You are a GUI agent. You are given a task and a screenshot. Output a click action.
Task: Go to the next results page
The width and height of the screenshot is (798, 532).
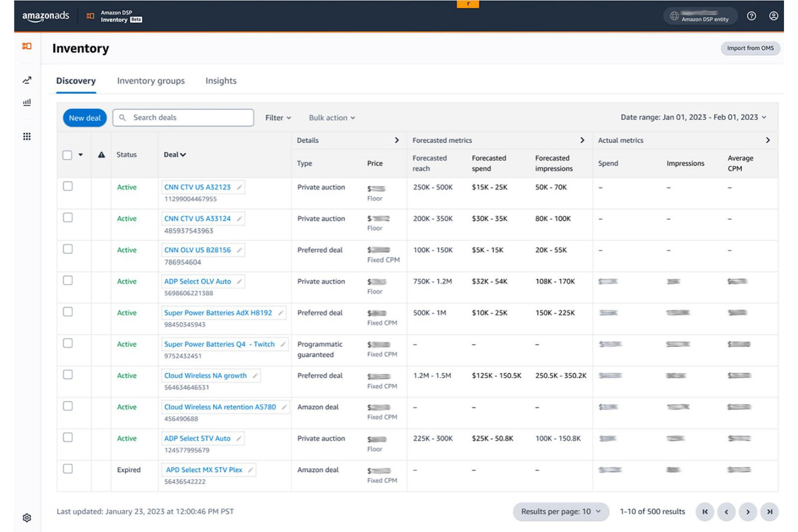748,512
